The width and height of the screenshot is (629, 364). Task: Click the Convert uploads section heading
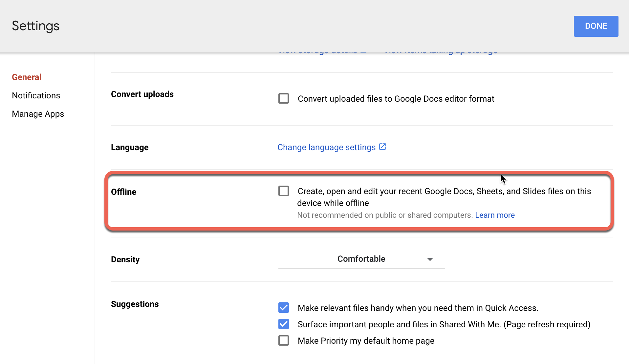pos(142,94)
